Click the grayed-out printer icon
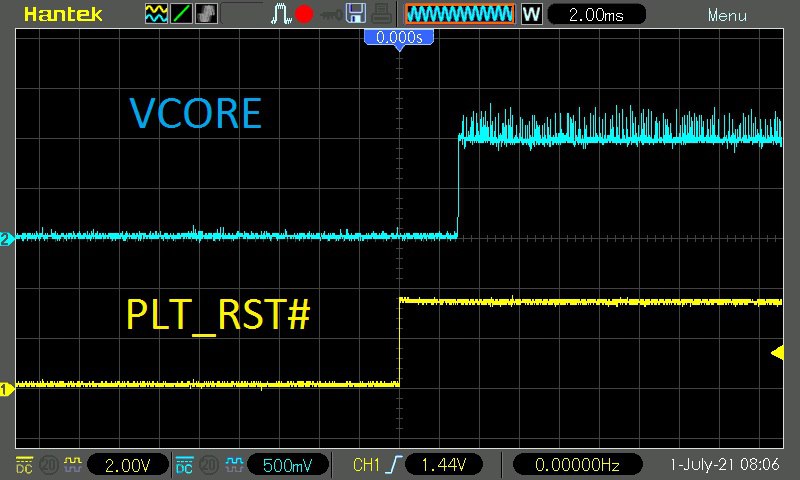This screenshot has width=800, height=480. 382,14
